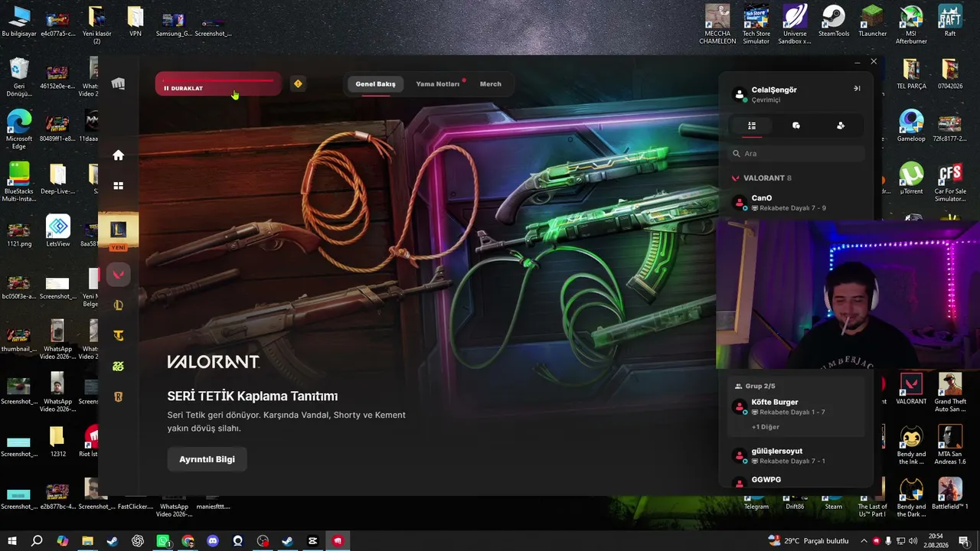Select the LetsView desktop shortcut
The image size is (980, 551).
pos(58,231)
